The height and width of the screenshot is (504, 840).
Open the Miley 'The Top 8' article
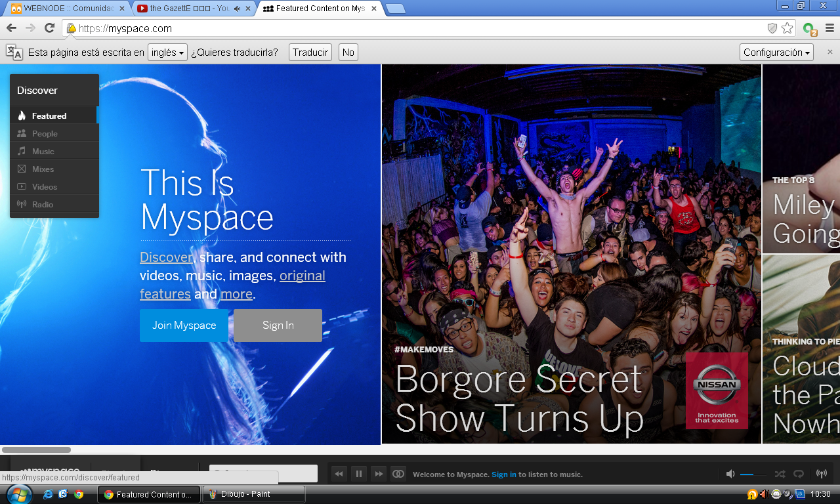click(x=801, y=159)
